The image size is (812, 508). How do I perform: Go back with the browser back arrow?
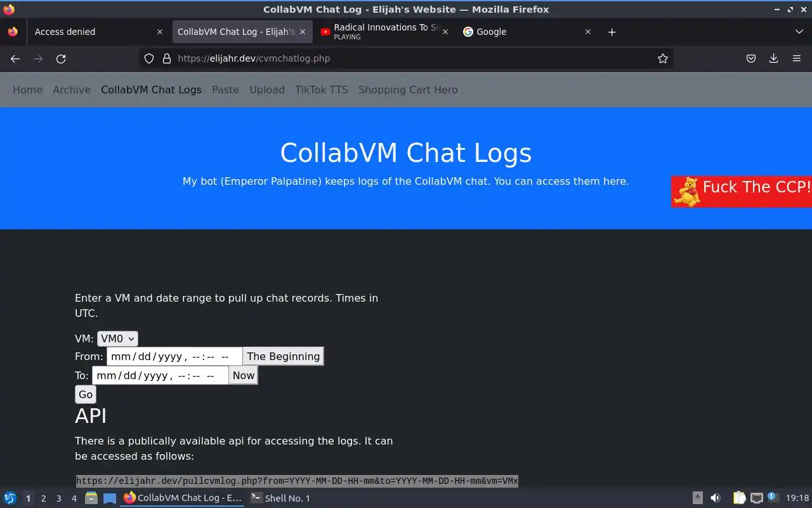15,58
